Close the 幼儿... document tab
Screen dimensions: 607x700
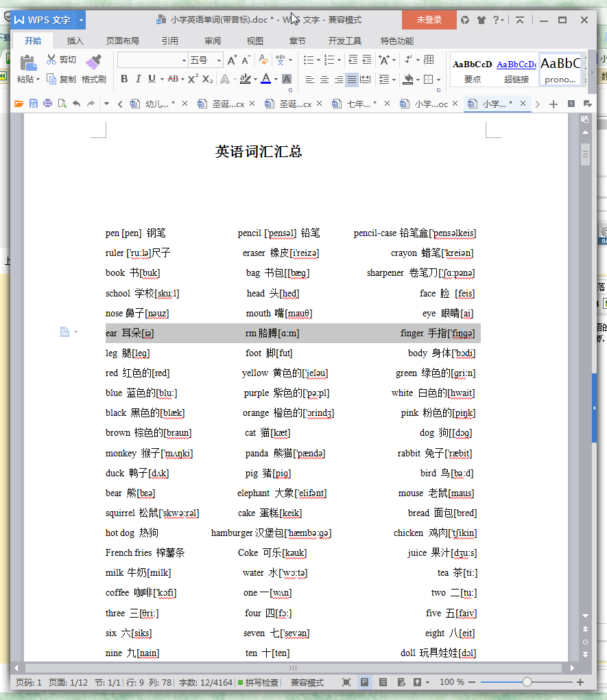coord(185,104)
